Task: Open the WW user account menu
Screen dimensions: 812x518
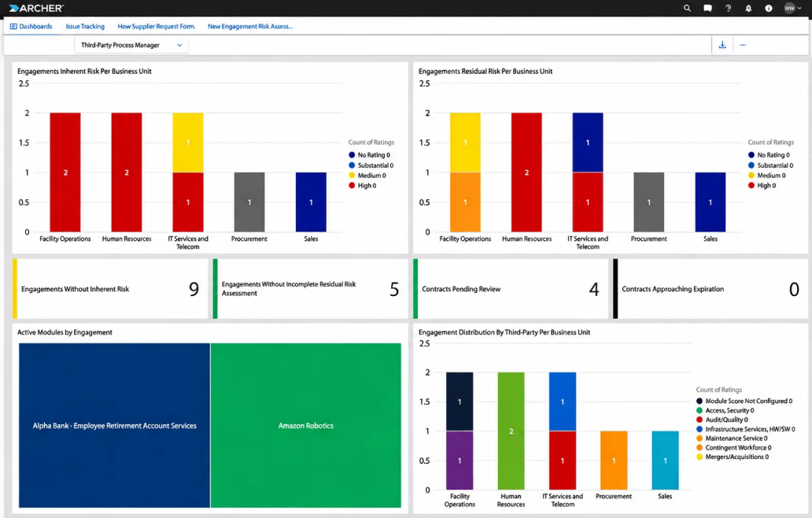Action: click(x=793, y=9)
